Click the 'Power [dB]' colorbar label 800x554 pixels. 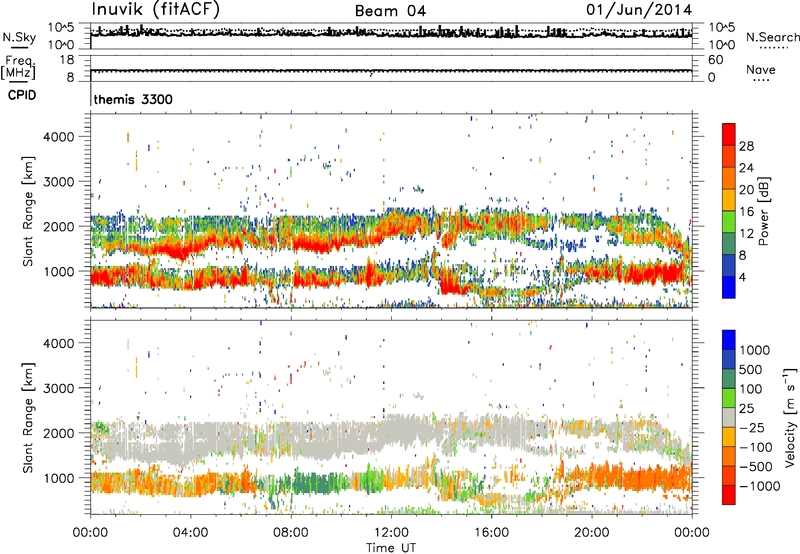click(764, 211)
